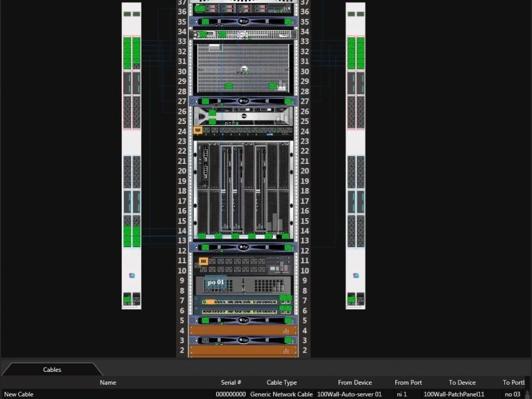Click the green uplink port on the U6 switch
The height and width of the screenshot is (399, 532).
tap(285, 309)
